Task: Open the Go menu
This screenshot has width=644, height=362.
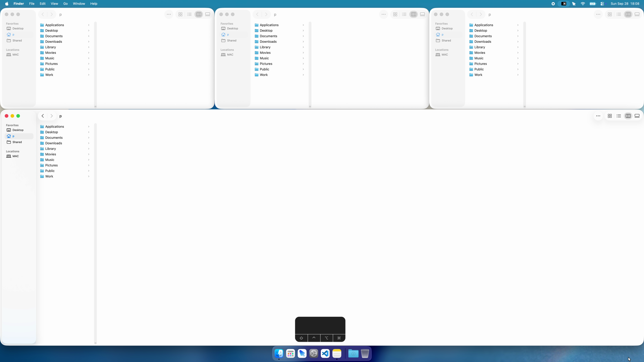Action: pos(65,4)
